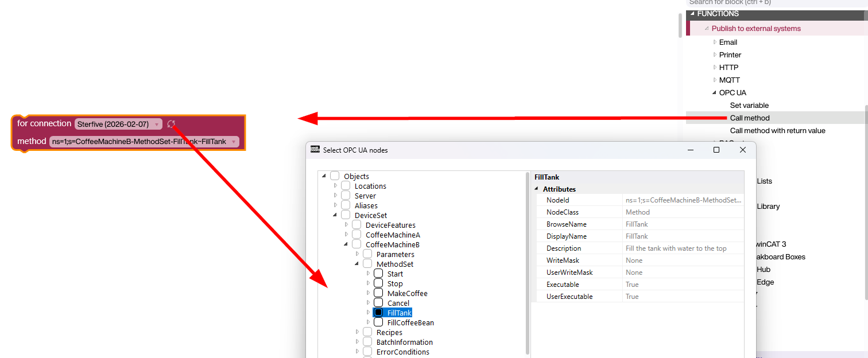Expand the CoffeeMachineA tree node
The image size is (868, 358).
pyautogui.click(x=346, y=235)
